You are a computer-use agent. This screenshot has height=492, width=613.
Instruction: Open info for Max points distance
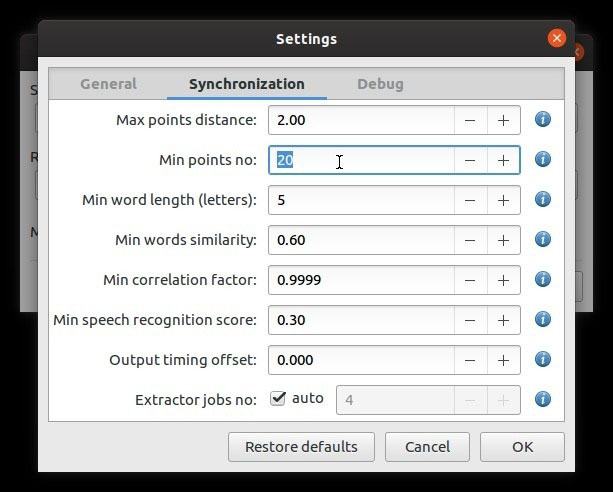543,119
